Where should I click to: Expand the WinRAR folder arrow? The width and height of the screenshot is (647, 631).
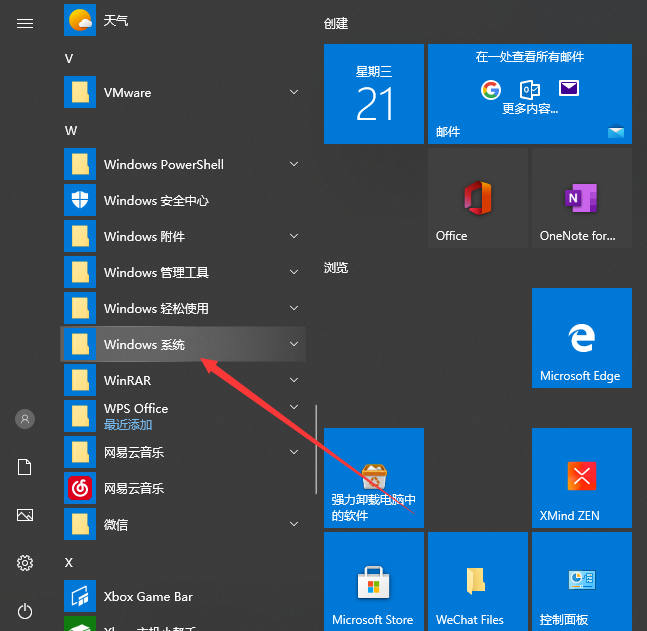point(294,380)
